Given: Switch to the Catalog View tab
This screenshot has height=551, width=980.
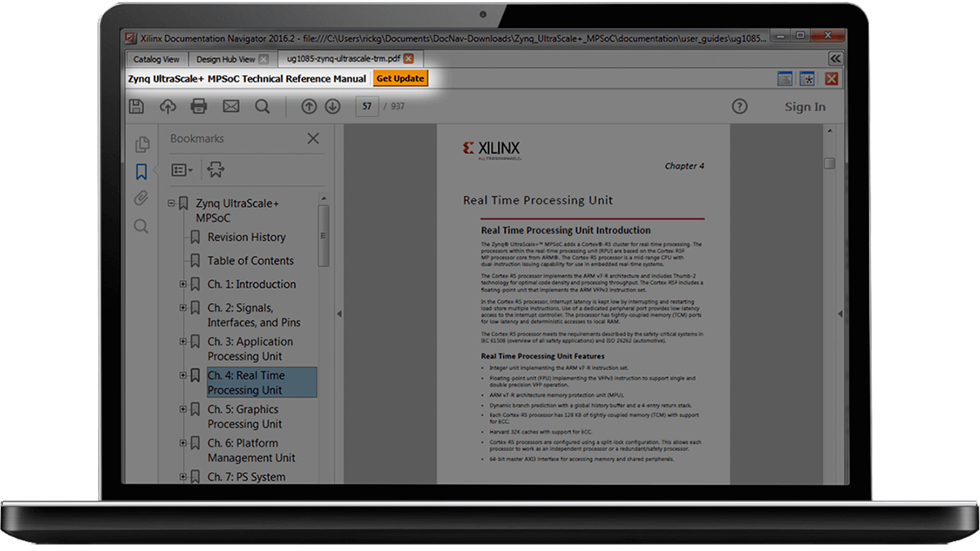Looking at the screenshot, I should (156, 59).
